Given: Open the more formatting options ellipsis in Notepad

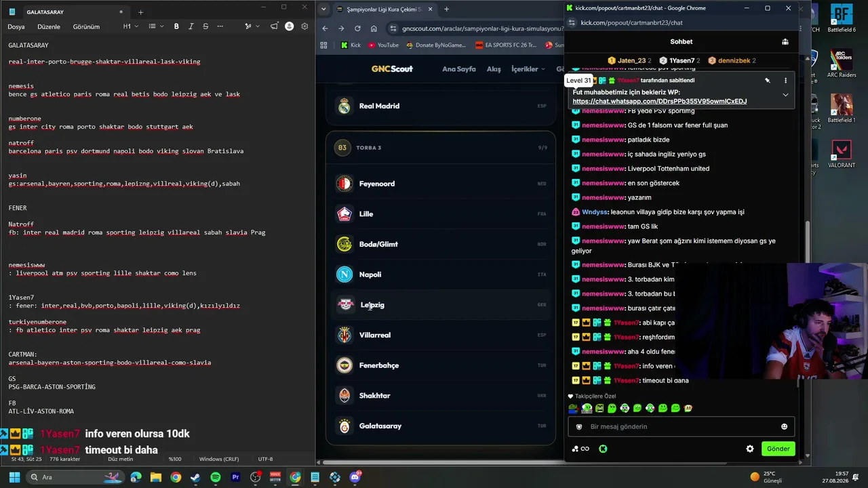Looking at the screenshot, I should (x=220, y=26).
